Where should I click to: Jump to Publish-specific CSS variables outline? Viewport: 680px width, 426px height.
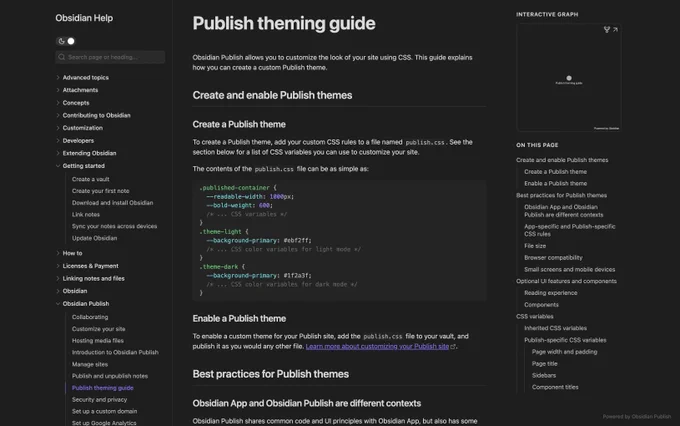(x=565, y=340)
